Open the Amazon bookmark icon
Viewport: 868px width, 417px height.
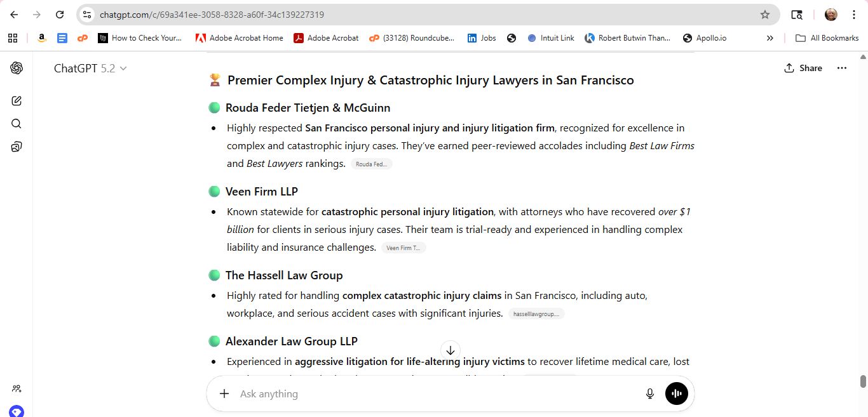click(x=42, y=38)
